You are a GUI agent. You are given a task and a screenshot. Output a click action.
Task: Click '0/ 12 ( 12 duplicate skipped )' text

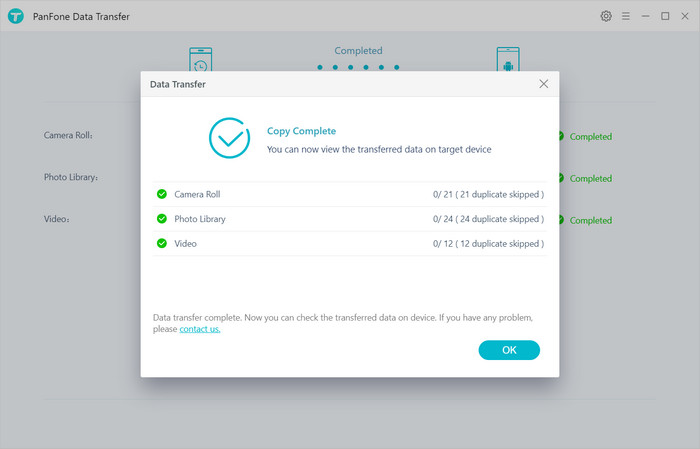click(x=488, y=244)
